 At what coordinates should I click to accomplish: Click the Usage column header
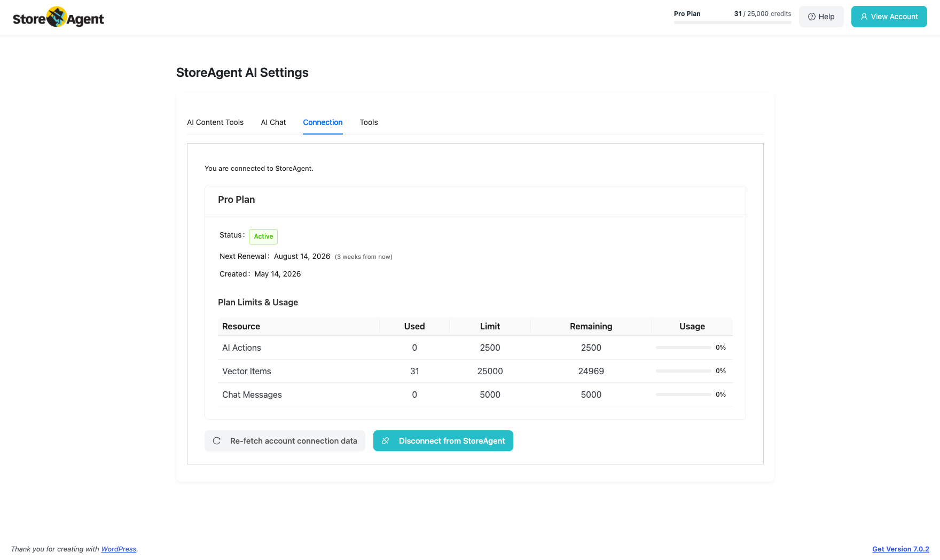click(x=692, y=326)
